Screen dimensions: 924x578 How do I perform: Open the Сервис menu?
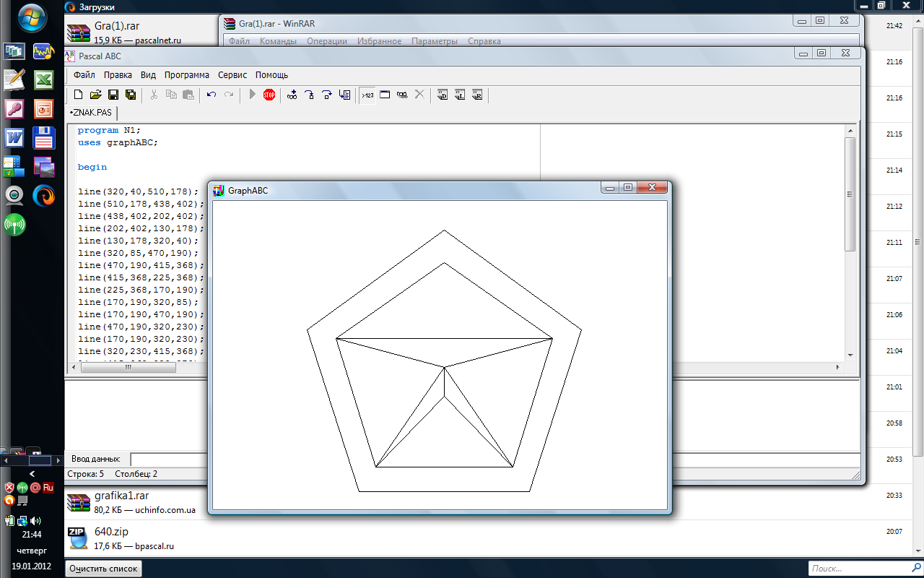[232, 74]
